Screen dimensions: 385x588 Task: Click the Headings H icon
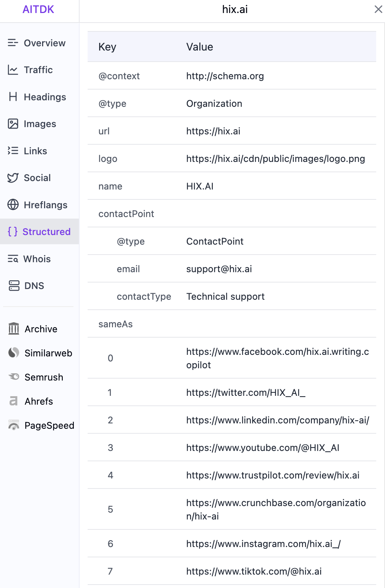tap(13, 97)
